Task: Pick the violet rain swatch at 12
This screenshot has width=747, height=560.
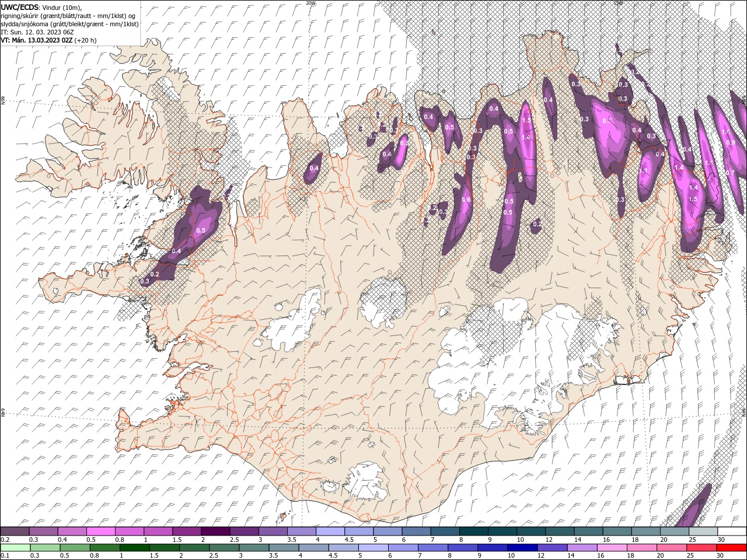Action: 552,548
